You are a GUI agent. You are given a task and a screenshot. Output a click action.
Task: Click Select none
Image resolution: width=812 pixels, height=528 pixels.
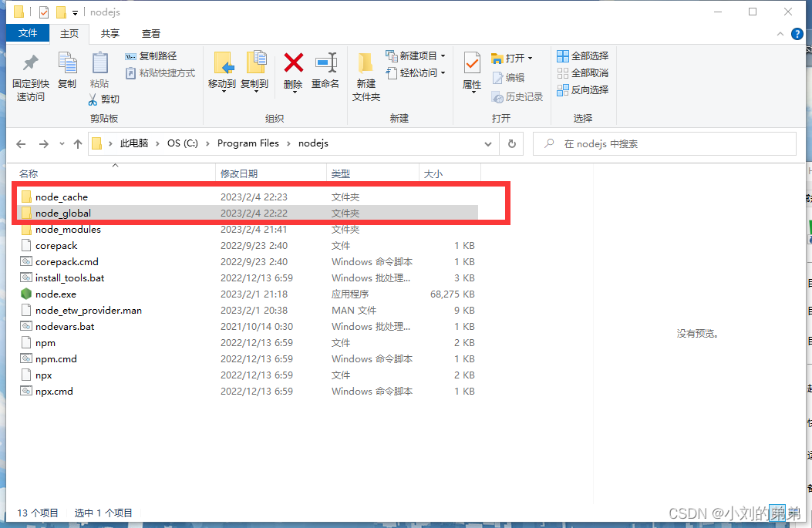pos(583,73)
